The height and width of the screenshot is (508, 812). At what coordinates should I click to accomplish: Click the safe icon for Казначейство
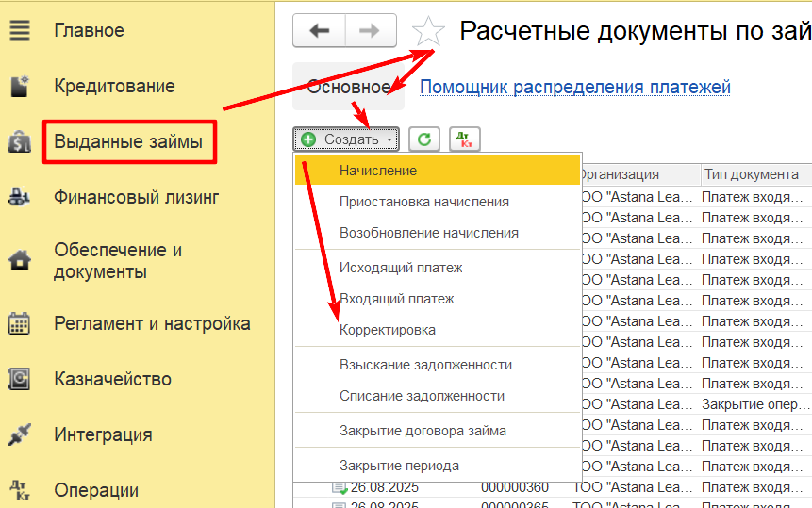(x=20, y=379)
